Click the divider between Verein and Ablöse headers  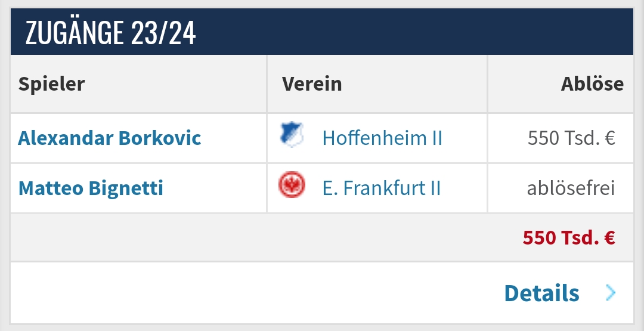point(487,83)
